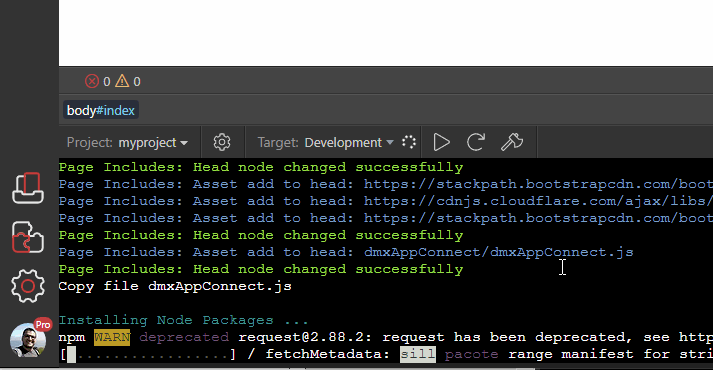Open the sidebar settings gear icon
The image size is (713, 370).
pos(28,286)
